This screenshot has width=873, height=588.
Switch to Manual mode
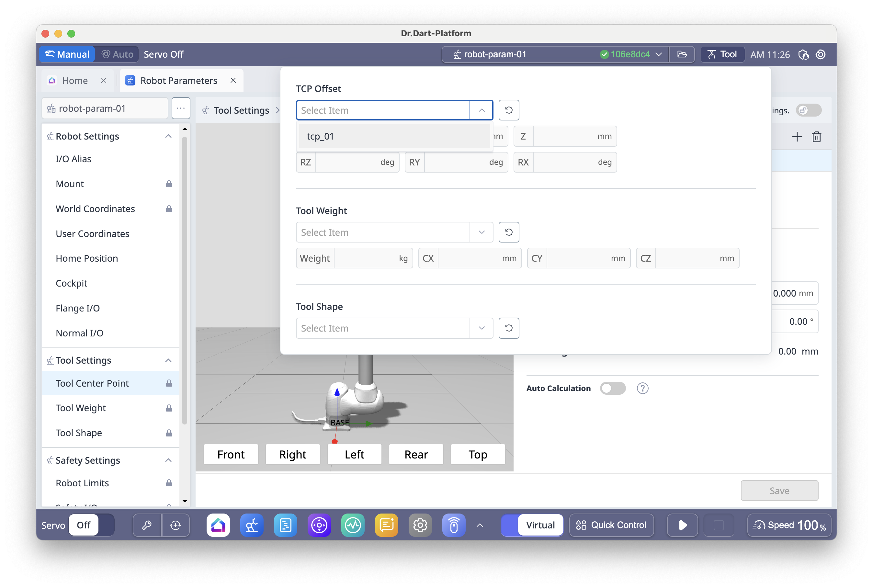tap(67, 54)
